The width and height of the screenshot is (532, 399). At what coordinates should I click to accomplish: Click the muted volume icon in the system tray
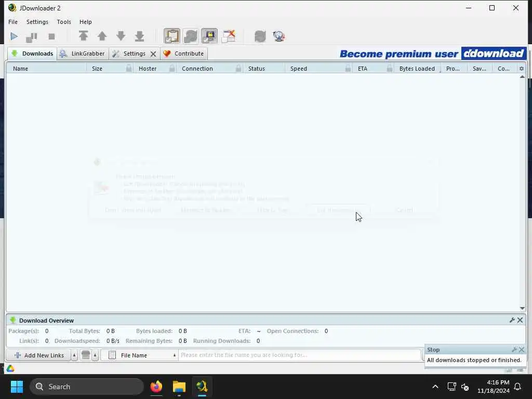tap(465, 387)
